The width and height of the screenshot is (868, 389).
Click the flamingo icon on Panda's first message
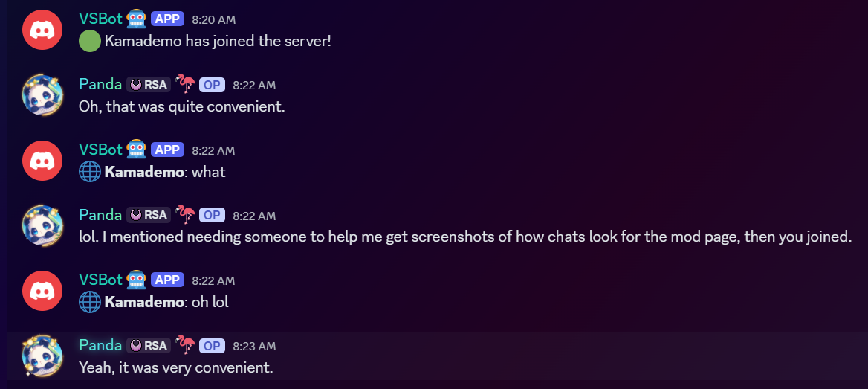coord(186,84)
